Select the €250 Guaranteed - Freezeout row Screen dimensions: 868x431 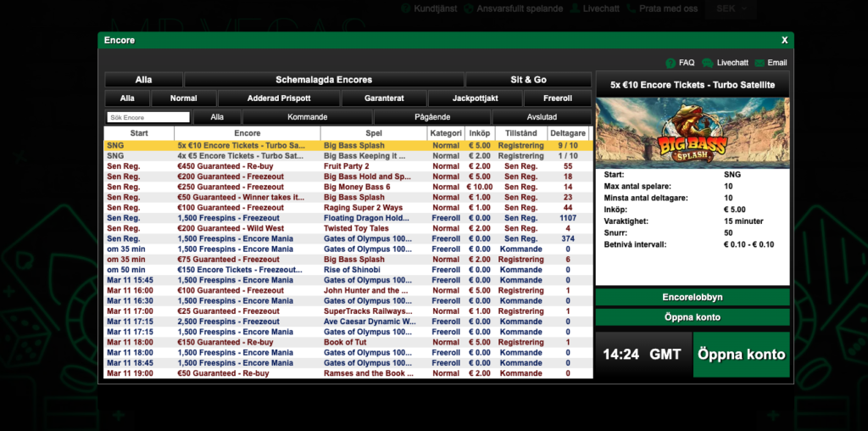[x=348, y=188]
